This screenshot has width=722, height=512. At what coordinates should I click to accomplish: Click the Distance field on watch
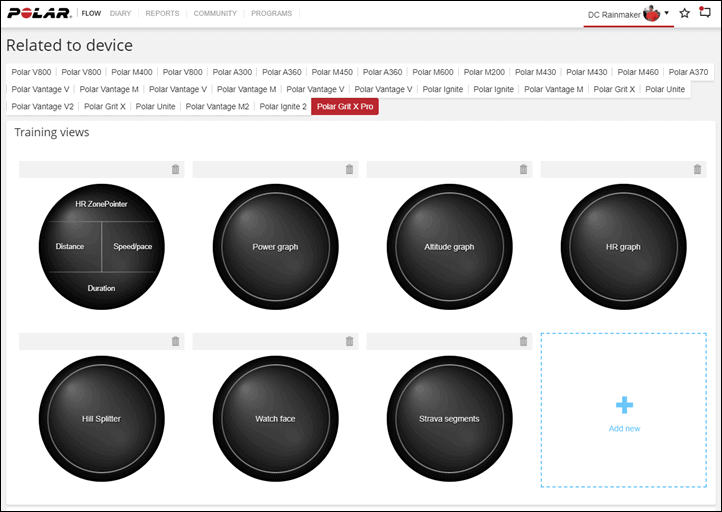70,246
